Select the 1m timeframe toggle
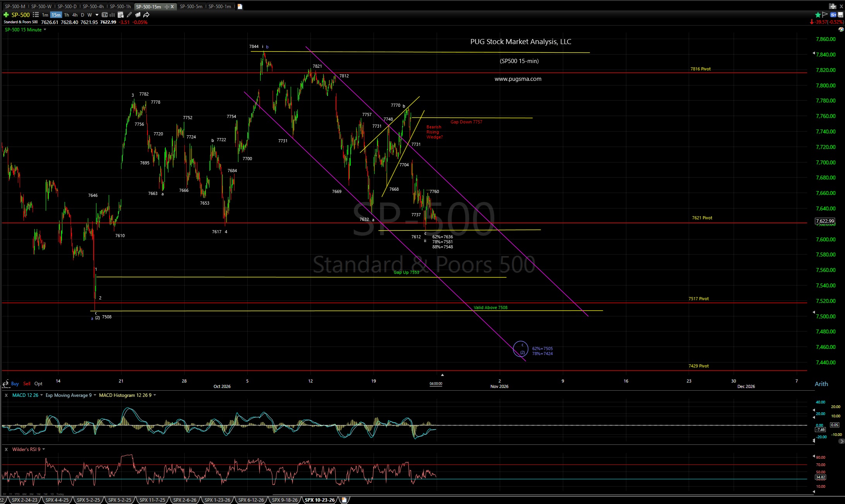The height and width of the screenshot is (504, 845). coord(45,15)
